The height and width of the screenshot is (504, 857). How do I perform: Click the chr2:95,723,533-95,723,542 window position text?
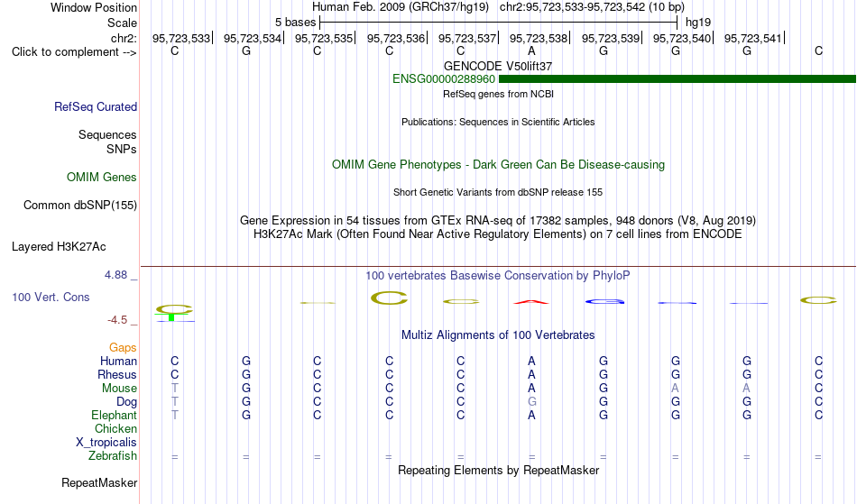coord(592,7)
